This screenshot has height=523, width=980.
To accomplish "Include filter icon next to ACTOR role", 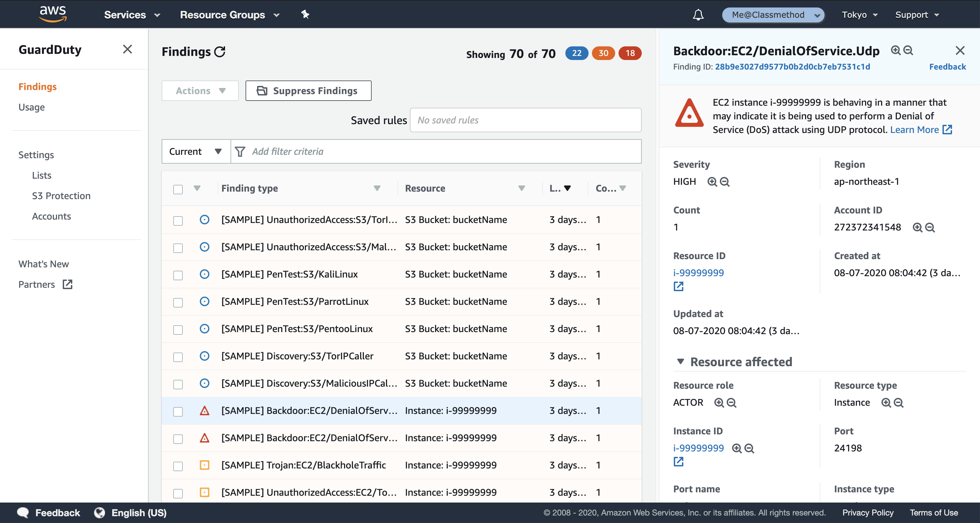I will (x=719, y=403).
